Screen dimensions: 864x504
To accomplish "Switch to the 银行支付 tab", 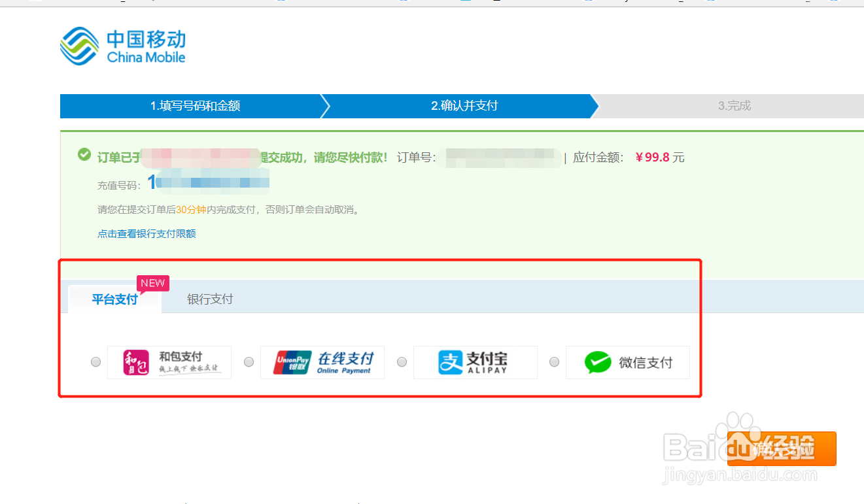I will [x=210, y=299].
